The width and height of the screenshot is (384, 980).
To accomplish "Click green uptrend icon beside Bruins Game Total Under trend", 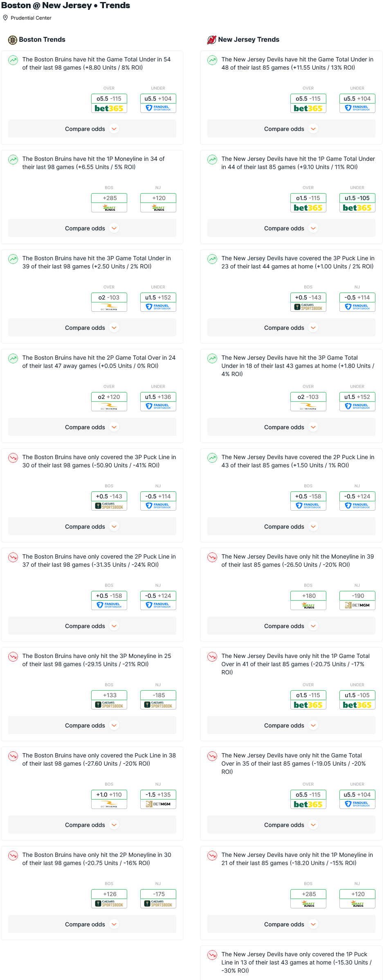I will pyautogui.click(x=13, y=60).
